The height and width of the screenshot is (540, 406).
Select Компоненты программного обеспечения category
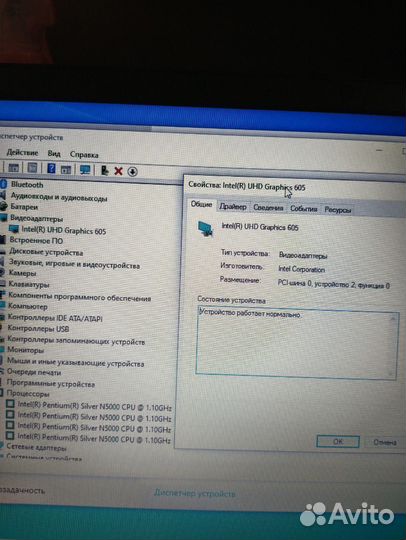[80, 297]
